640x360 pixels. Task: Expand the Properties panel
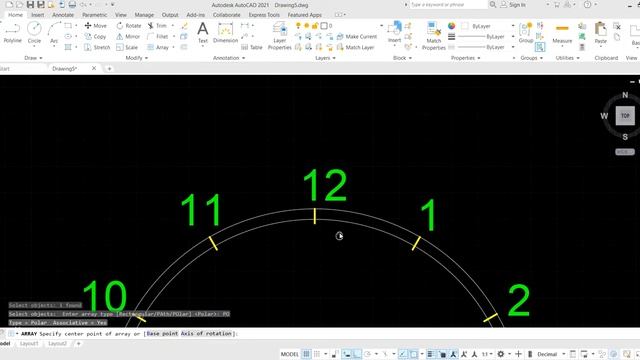click(465, 58)
